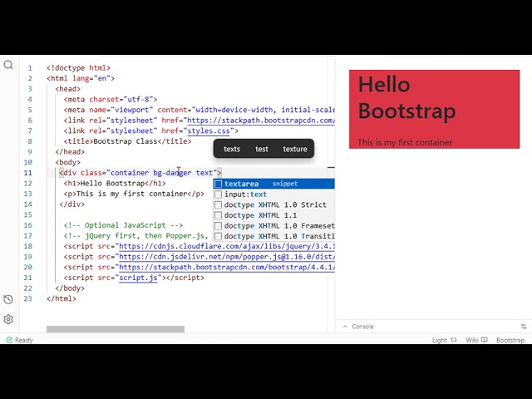Click the XHTML 1.0 Transitional suggestion icon

click(218, 236)
